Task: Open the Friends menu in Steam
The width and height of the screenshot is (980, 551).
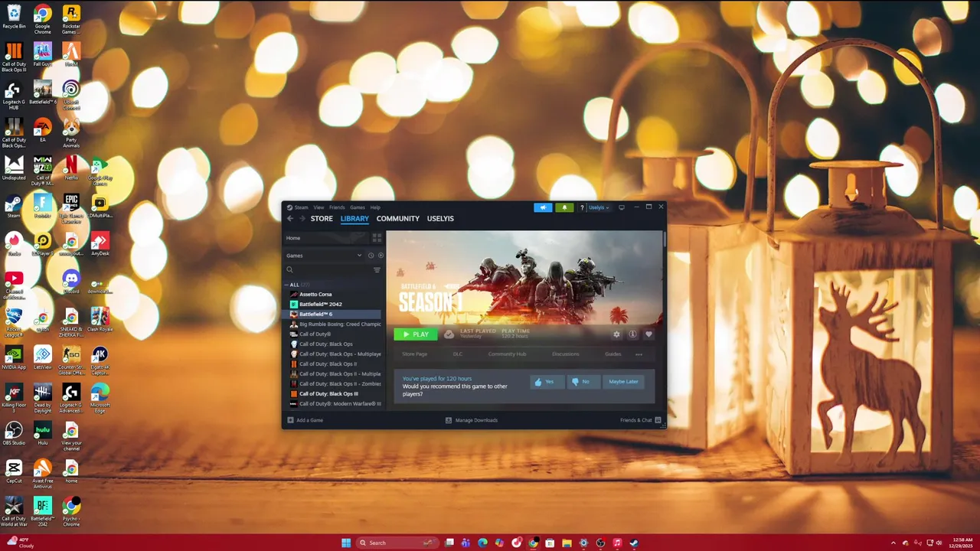Action: pyautogui.click(x=337, y=207)
